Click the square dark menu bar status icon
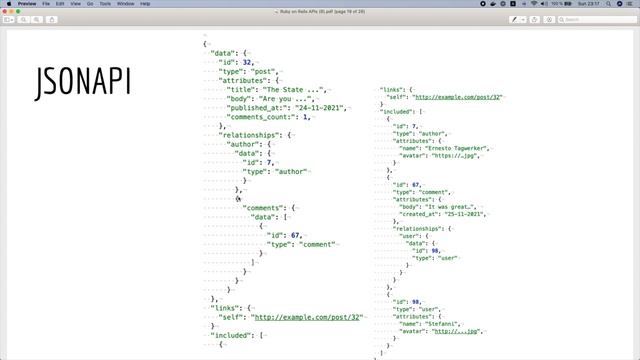This screenshot has height=360, width=640. (x=513, y=4)
